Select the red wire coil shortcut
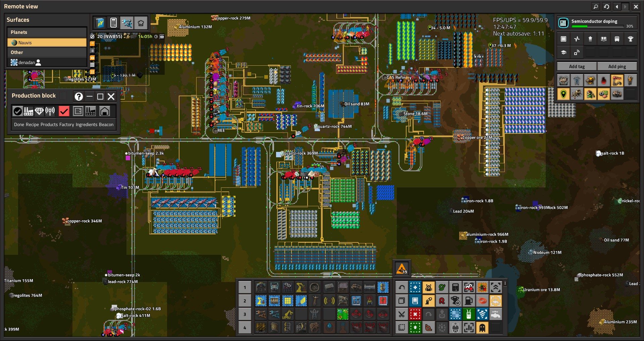 tap(482, 301)
